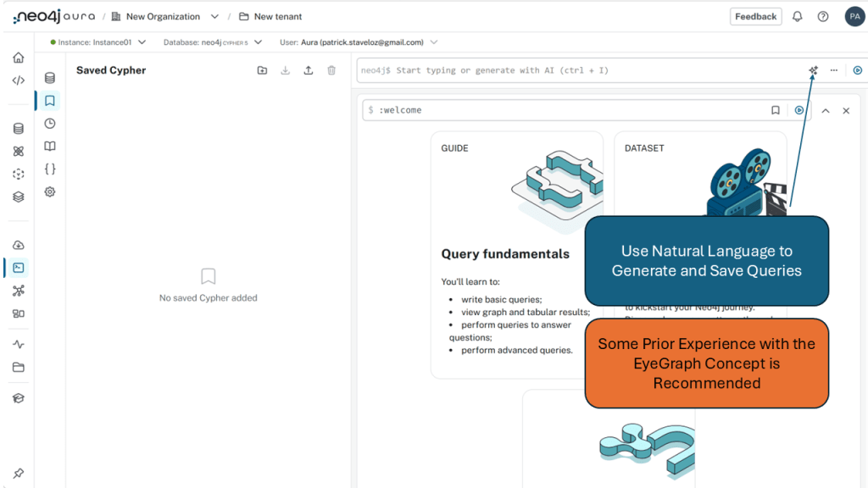Click the AI generate query sparkle icon
Image resolution: width=868 pixels, height=488 pixels.
[x=813, y=70]
